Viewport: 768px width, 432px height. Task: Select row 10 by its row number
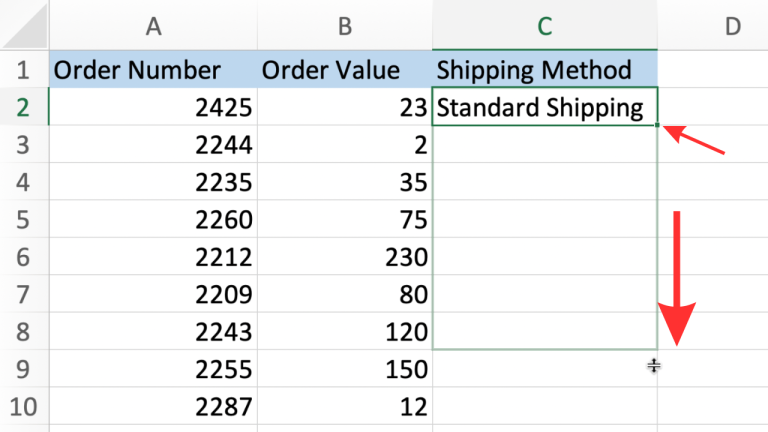(24, 407)
